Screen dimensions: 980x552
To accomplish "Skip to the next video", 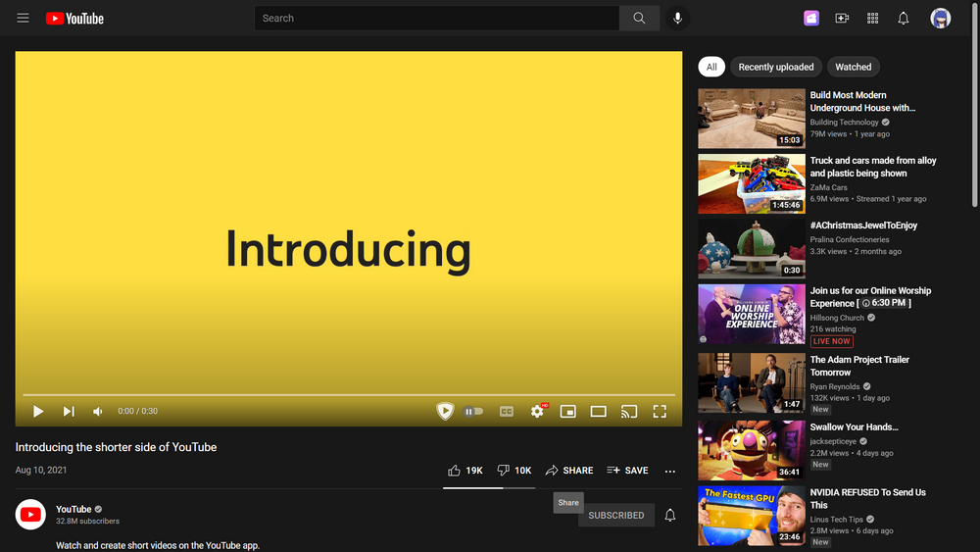I will coord(69,412).
